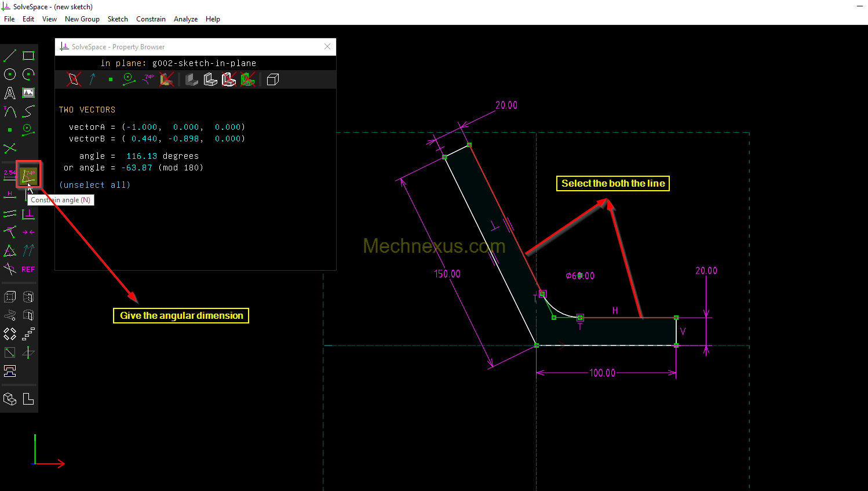
Task: Select the text in TrueType font tool
Action: [x=10, y=93]
